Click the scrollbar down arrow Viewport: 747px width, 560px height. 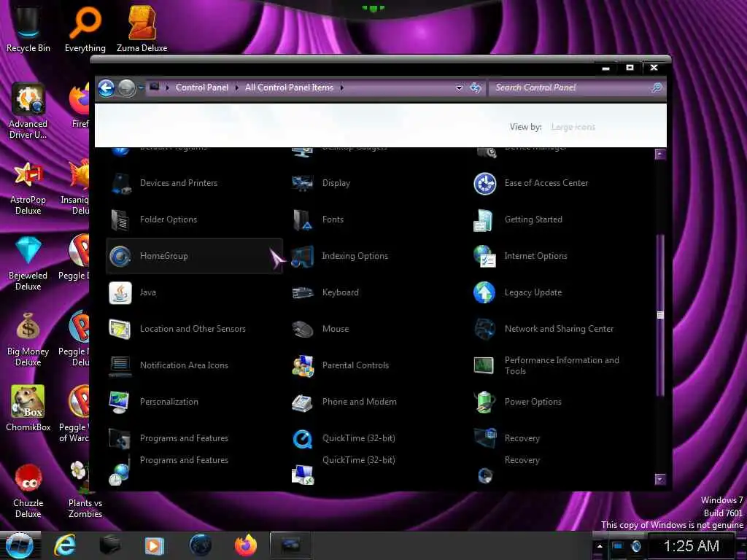pyautogui.click(x=660, y=479)
